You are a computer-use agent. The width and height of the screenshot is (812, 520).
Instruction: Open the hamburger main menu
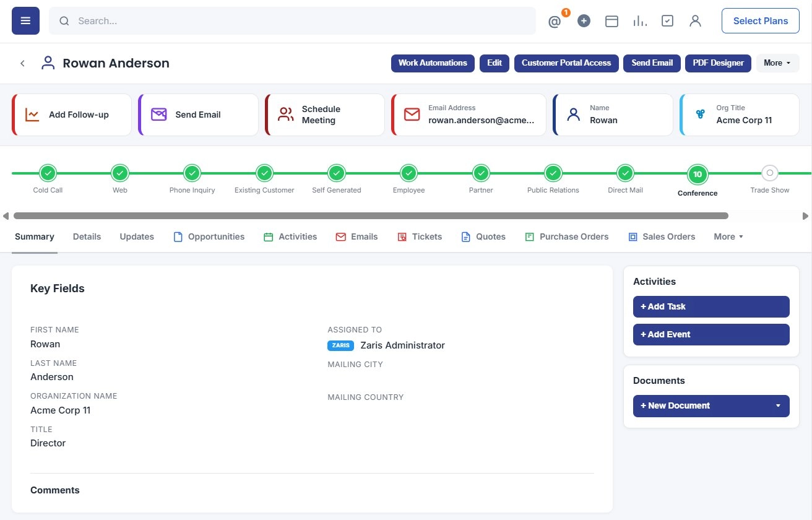(x=25, y=21)
